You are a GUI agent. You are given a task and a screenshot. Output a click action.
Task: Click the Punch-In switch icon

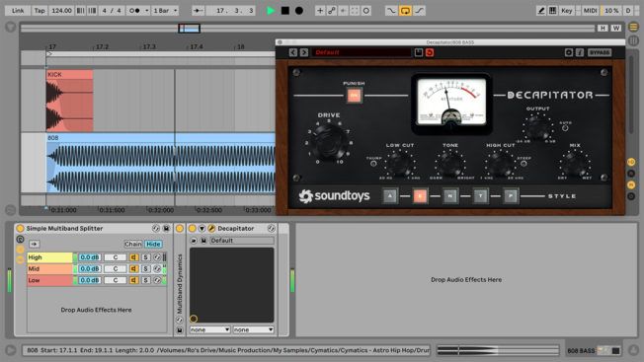pyautogui.click(x=391, y=11)
